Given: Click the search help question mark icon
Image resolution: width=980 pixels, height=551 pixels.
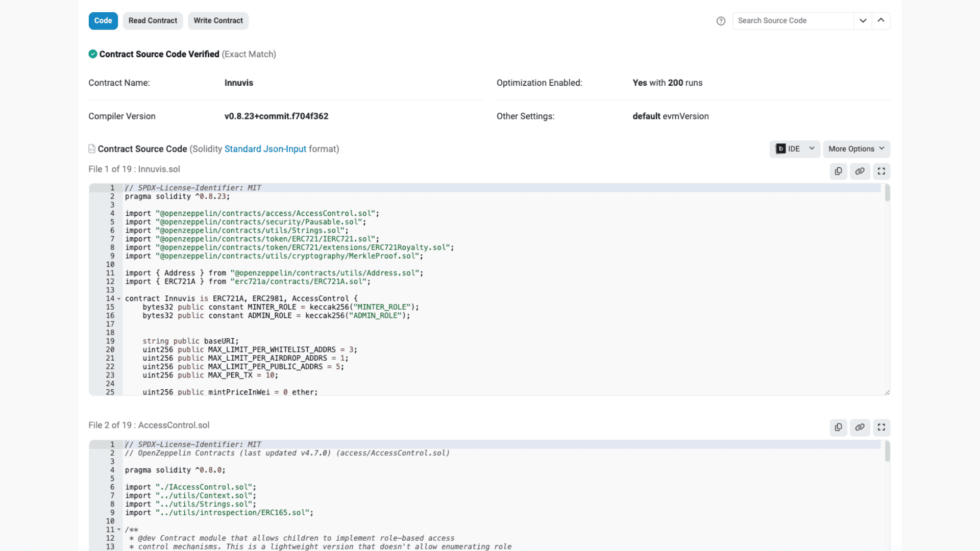Looking at the screenshot, I should pyautogui.click(x=721, y=21).
